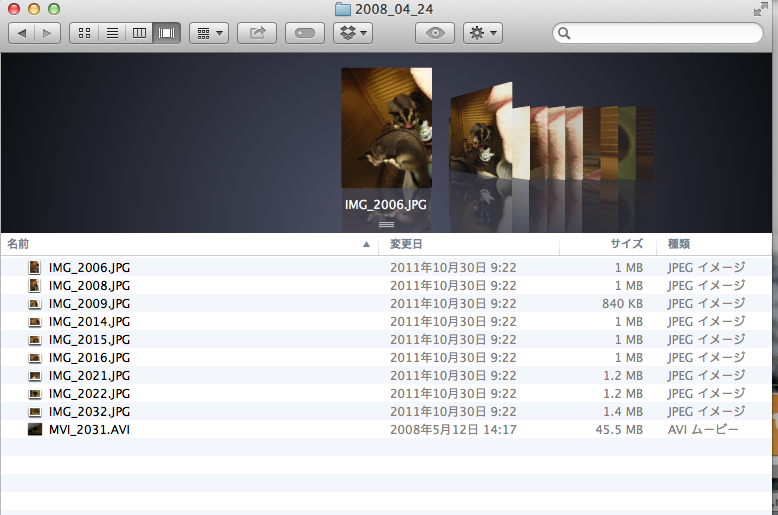Go forward to next folder
The width and height of the screenshot is (778, 515).
coord(48,33)
